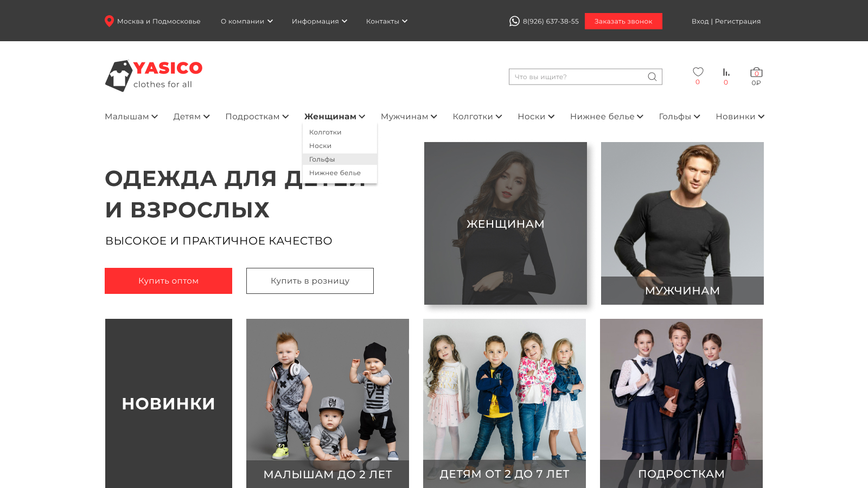Click the YASICO logo

pyautogui.click(x=154, y=76)
